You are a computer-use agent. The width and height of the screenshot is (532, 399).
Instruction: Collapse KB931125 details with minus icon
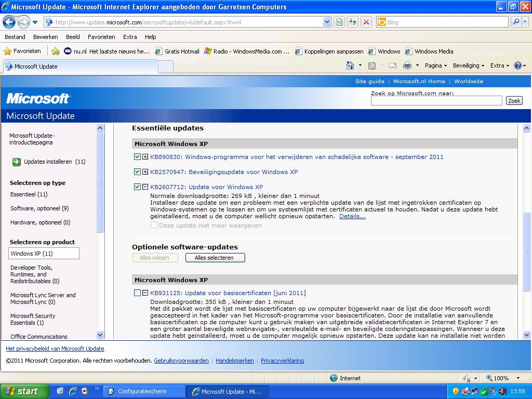tap(145, 293)
